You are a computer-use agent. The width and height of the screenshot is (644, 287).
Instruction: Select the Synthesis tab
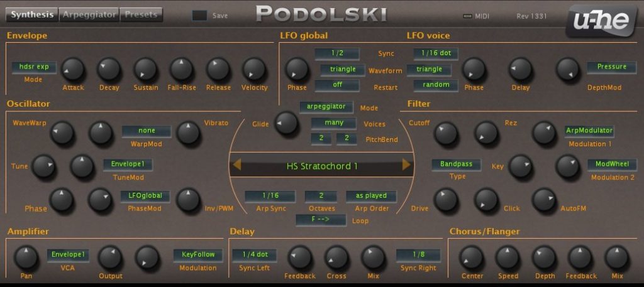(x=32, y=15)
